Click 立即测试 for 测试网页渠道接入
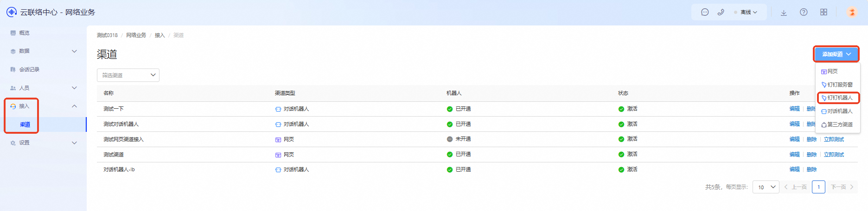Image resolution: width=868 pixels, height=211 pixels. click(x=834, y=139)
